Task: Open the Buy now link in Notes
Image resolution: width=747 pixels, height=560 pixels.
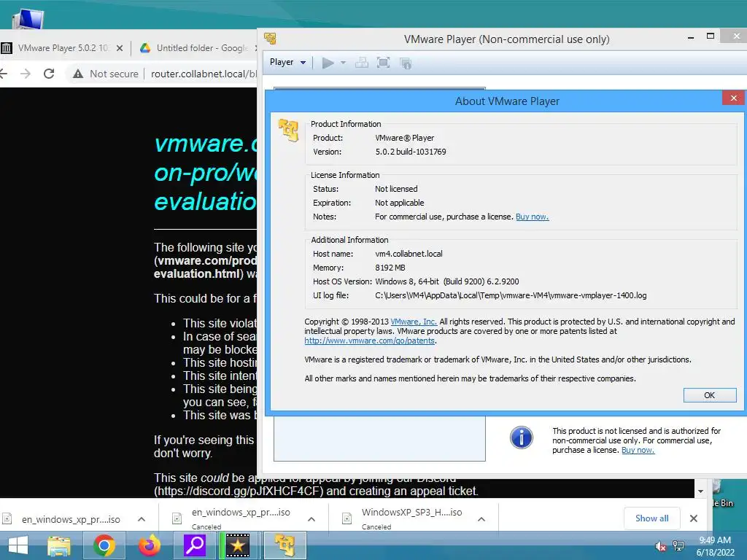Action: 532,217
